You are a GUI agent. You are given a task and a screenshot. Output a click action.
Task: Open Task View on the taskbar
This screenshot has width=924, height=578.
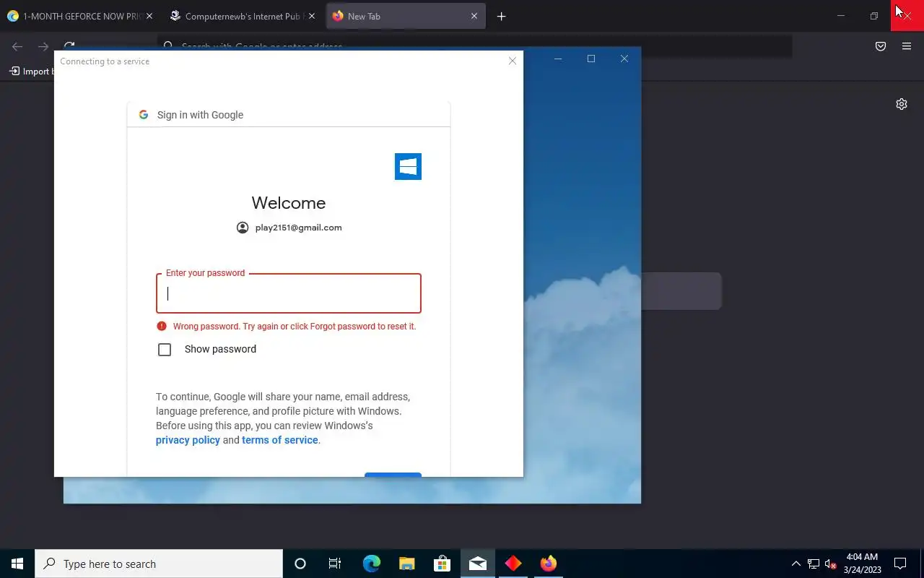335,564
